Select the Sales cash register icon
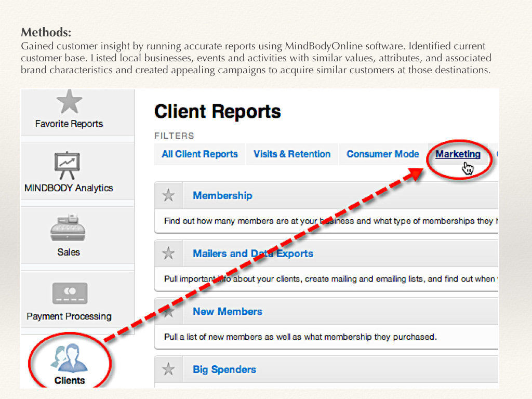532x399 pixels. pos(68,228)
